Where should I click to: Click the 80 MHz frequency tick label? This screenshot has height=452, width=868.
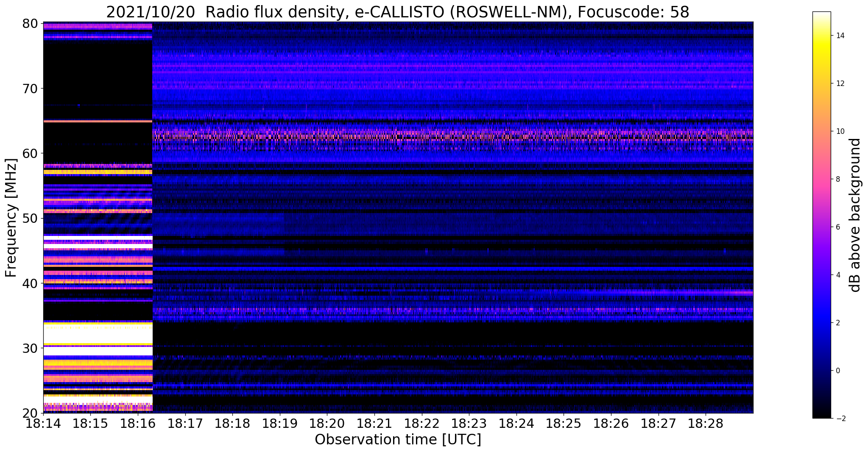30,24
